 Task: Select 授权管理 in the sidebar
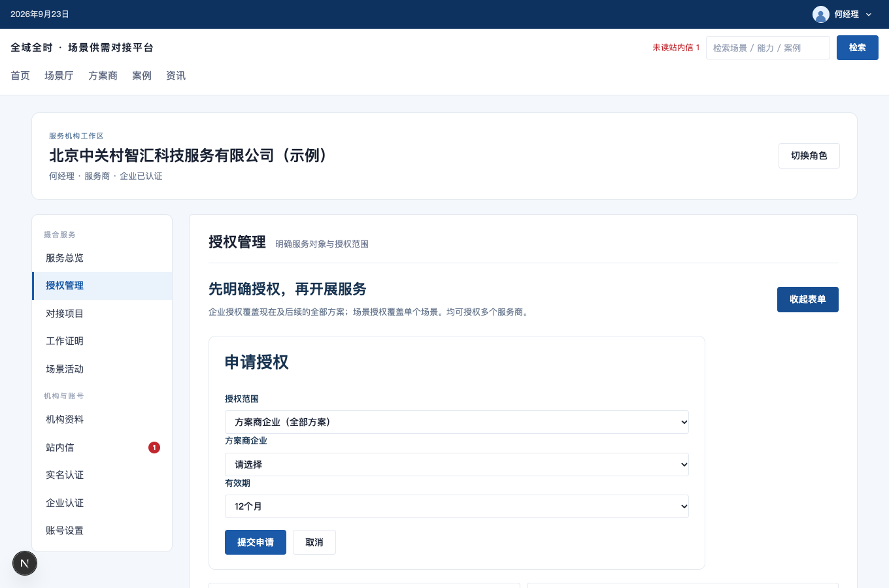(x=103, y=286)
